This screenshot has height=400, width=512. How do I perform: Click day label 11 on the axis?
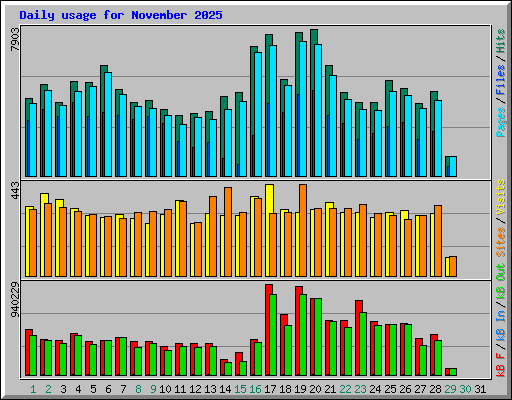(180, 389)
